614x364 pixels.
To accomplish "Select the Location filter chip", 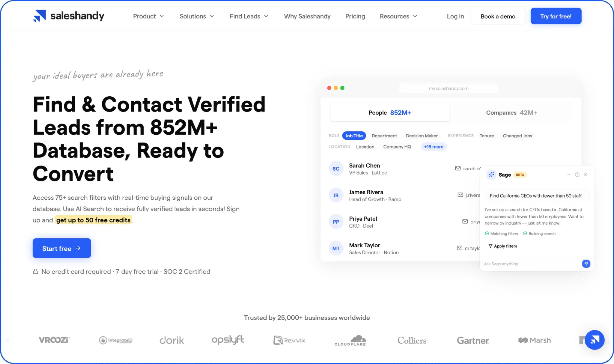I will (365, 147).
